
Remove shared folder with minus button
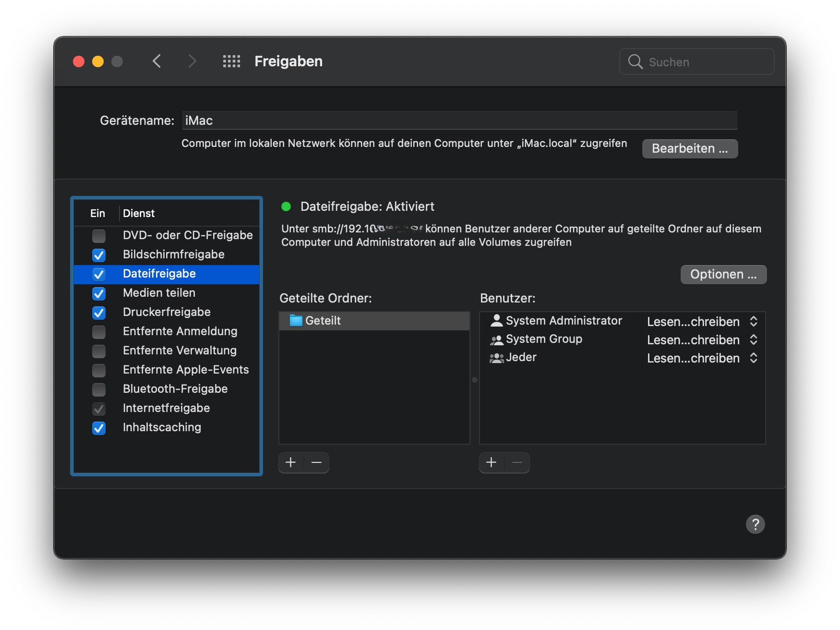tap(316, 462)
